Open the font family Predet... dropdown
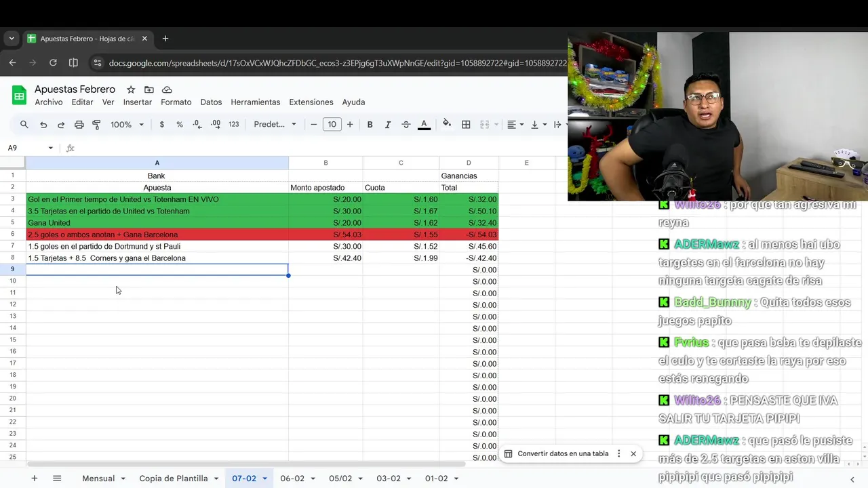This screenshot has width=868, height=488. (275, 125)
